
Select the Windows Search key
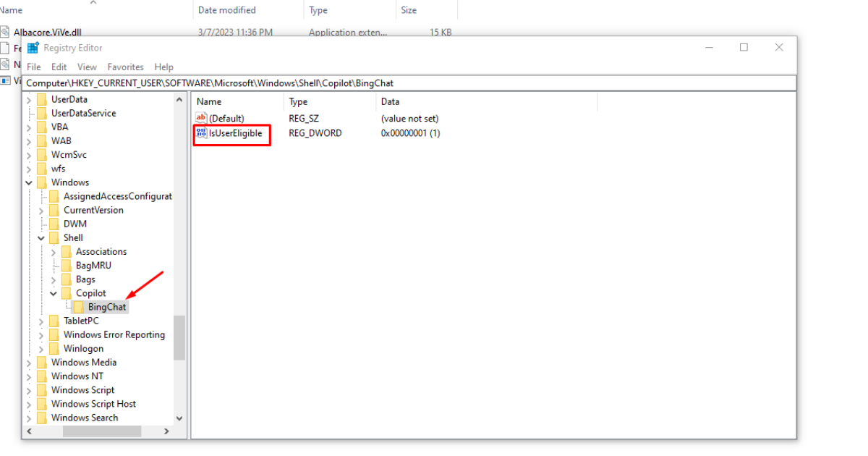85,418
